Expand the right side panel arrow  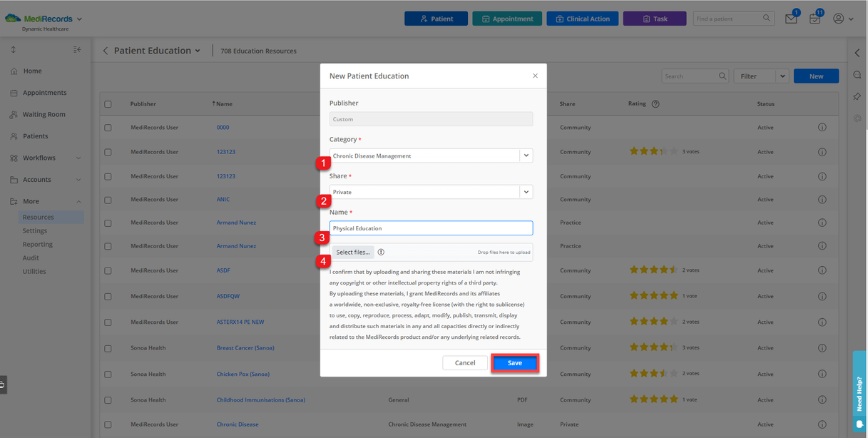(857, 53)
